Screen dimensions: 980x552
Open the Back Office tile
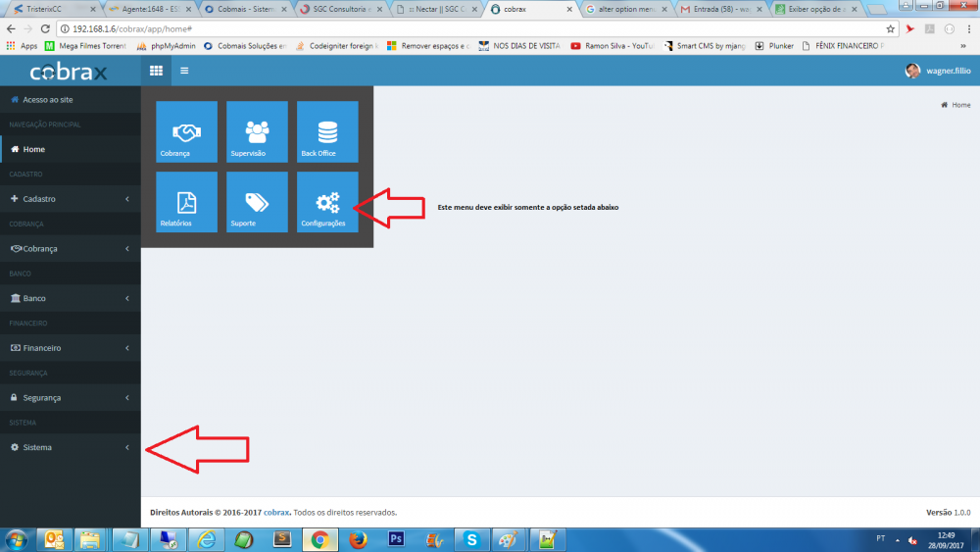pyautogui.click(x=327, y=131)
